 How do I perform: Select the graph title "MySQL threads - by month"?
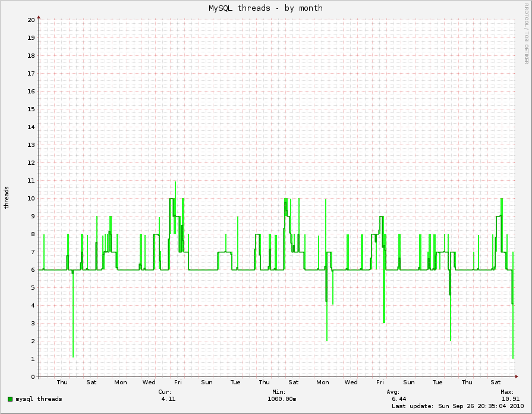[x=266, y=8]
